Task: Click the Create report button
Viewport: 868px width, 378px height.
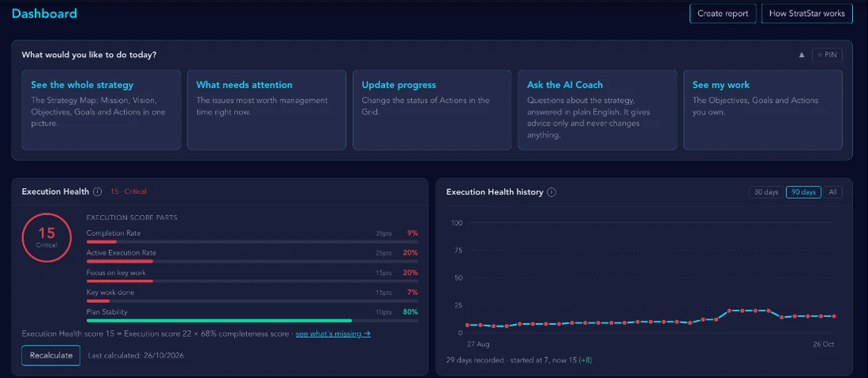Action: (723, 13)
